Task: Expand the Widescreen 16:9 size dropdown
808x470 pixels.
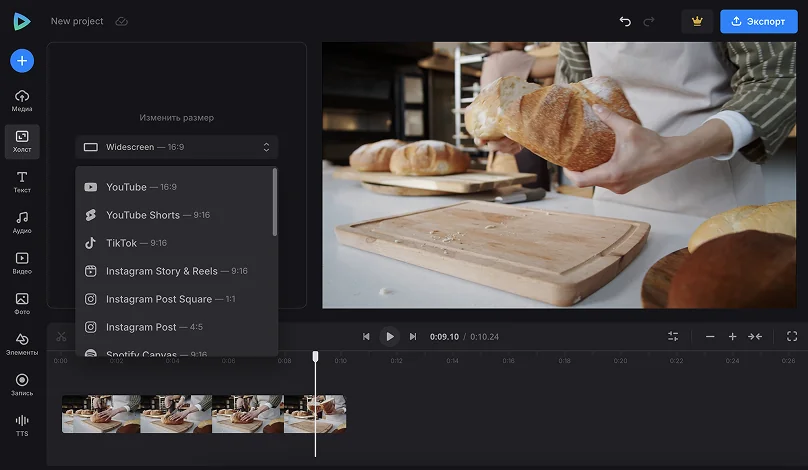Action: (x=177, y=147)
